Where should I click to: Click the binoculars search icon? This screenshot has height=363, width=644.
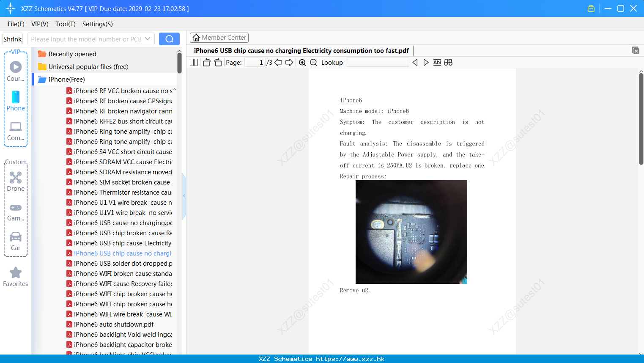tap(448, 62)
